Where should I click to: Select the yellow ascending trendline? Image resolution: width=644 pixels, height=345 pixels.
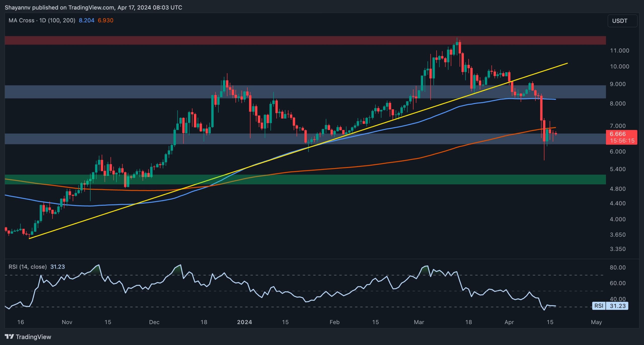[x=298, y=151]
